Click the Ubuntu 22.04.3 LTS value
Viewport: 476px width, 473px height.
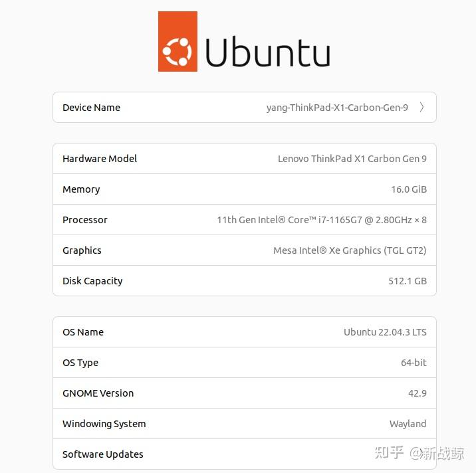pyautogui.click(x=385, y=332)
